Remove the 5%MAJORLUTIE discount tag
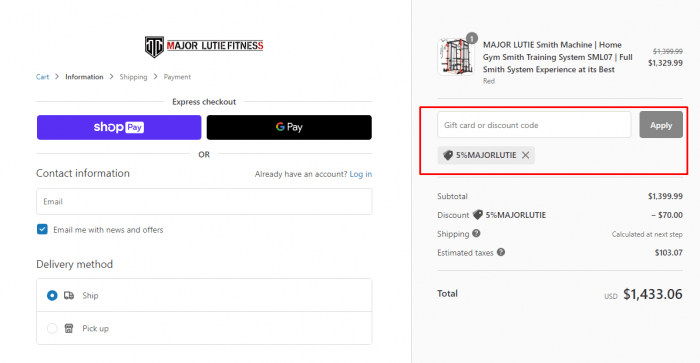Image resolution: width=700 pixels, height=363 pixels. coord(525,155)
